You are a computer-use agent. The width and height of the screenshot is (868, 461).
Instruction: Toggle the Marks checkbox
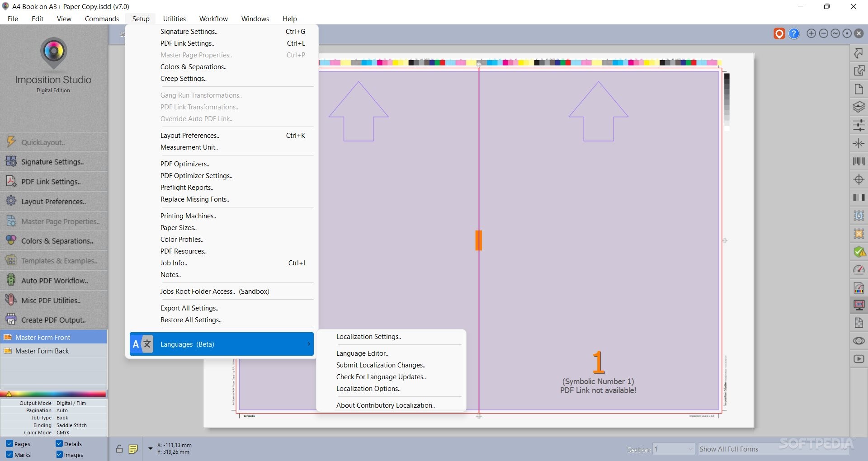point(9,455)
